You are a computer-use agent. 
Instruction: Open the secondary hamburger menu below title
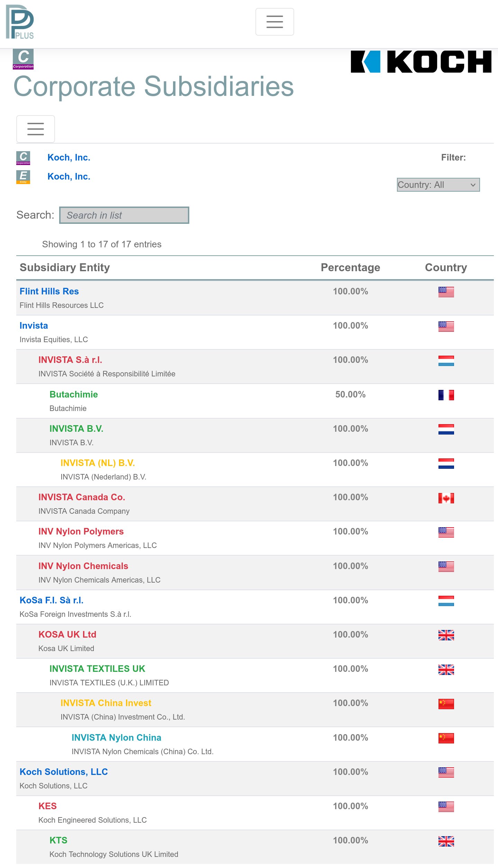click(x=36, y=129)
